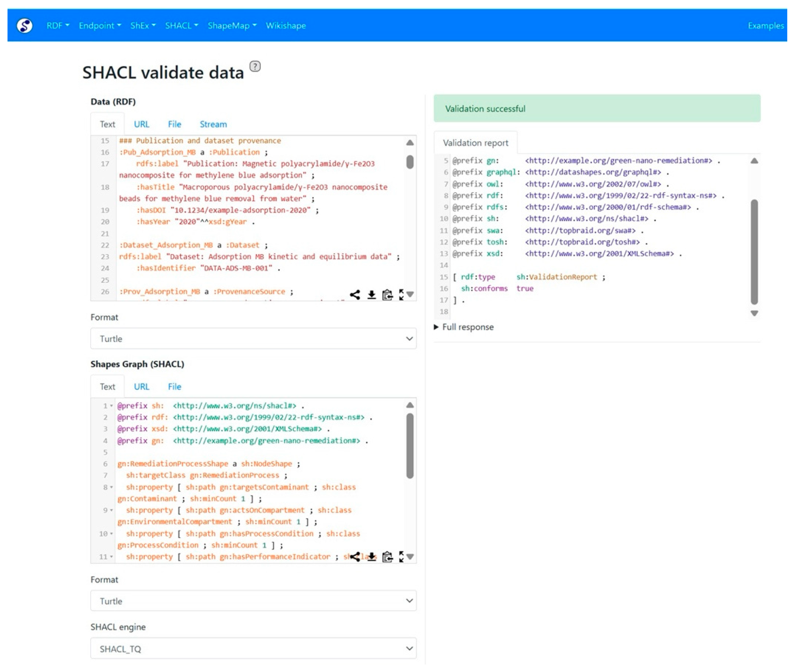Click the share icon in the Data RDF editor
This screenshot has width=795, height=672.
[x=355, y=294]
